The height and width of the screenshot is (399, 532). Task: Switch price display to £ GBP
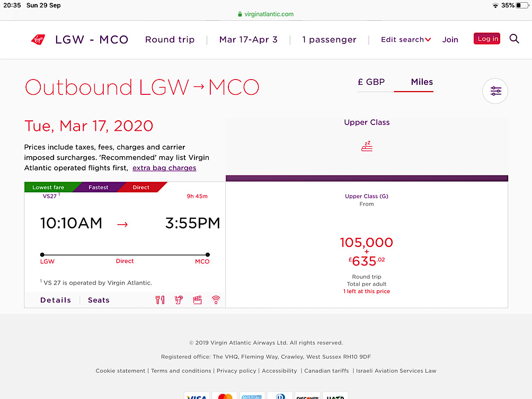[371, 82]
